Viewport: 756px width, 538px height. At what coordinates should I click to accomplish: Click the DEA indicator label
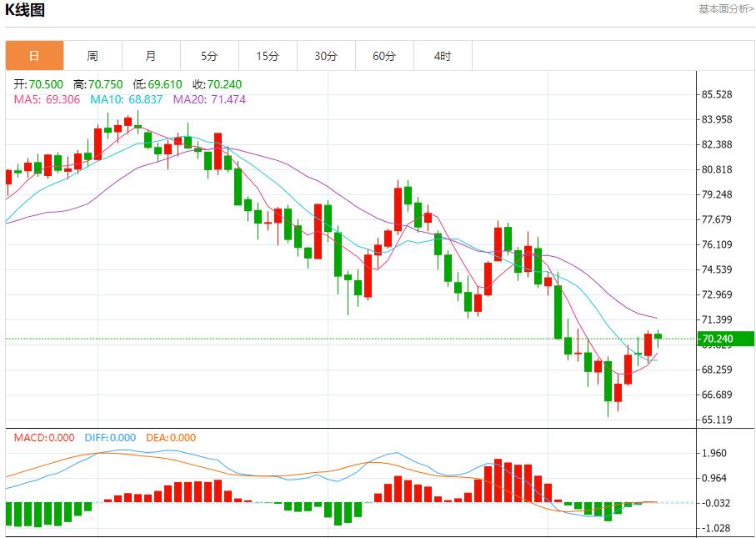tap(171, 437)
